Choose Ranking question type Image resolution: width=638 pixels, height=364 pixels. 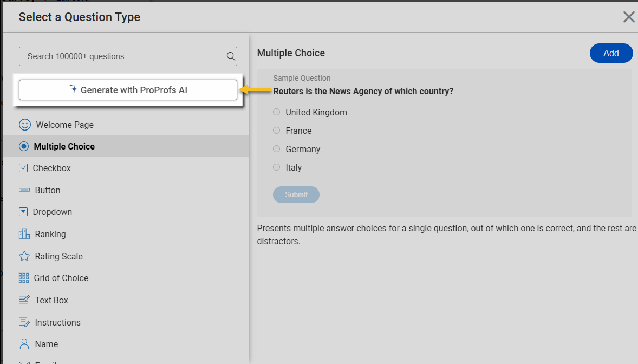coord(126,234)
